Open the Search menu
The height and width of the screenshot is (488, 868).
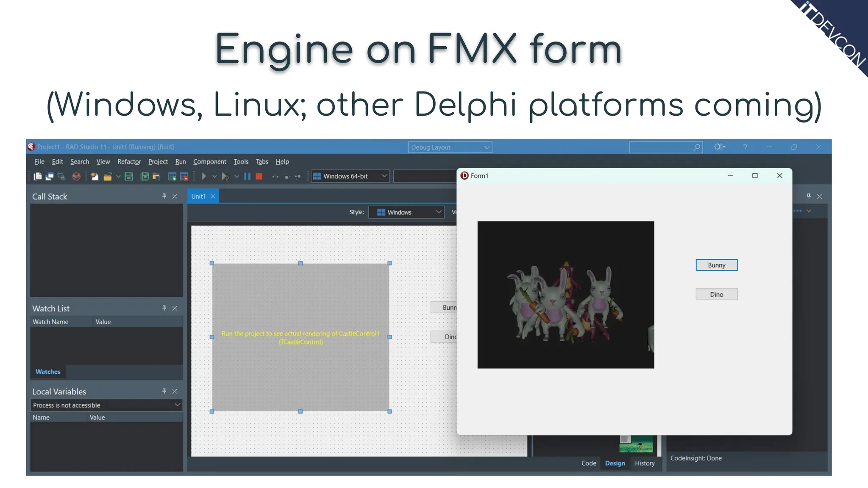pos(80,161)
